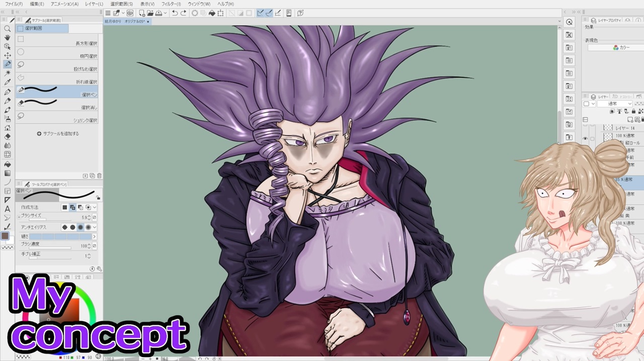Open the フィルター(I) menu
Viewport: 644px width, 361px height.
pos(171,4)
